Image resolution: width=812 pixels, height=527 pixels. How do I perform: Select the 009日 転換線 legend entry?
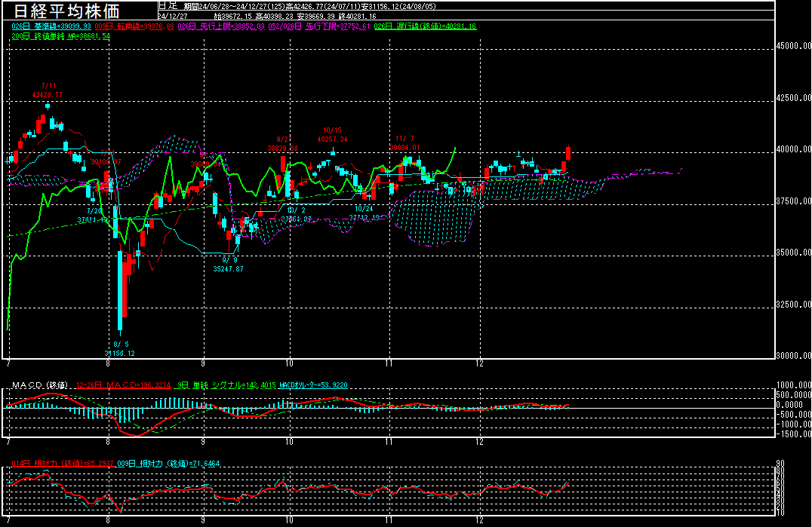click(134, 26)
